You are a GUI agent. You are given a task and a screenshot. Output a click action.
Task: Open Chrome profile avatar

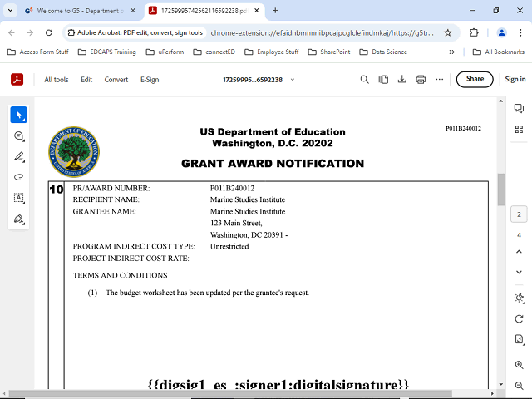501,33
